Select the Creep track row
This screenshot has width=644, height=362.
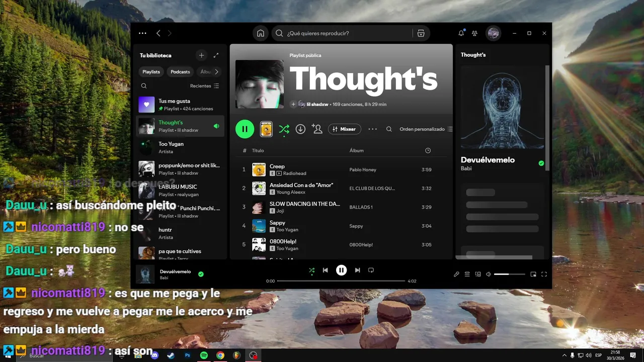pyautogui.click(x=341, y=169)
